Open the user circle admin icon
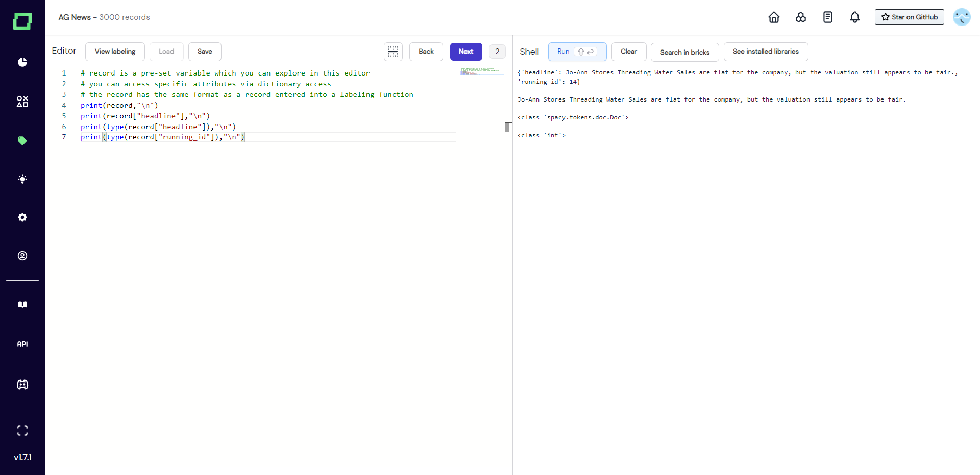Screen dimensions: 980x475 tap(22, 256)
